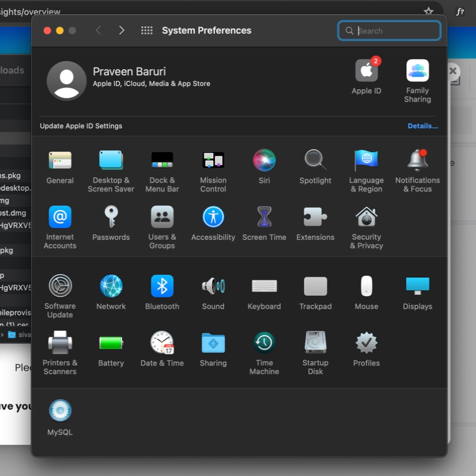Open Bluetooth settings

162,292
